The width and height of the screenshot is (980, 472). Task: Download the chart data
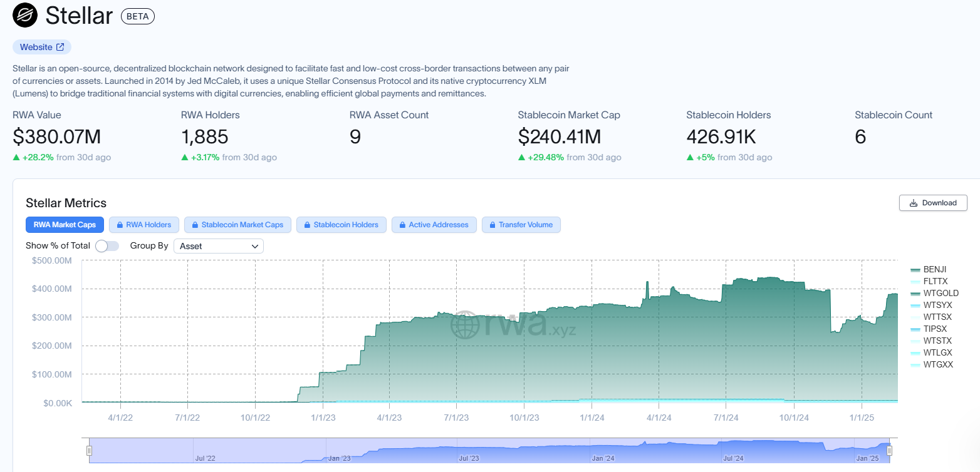click(x=933, y=203)
